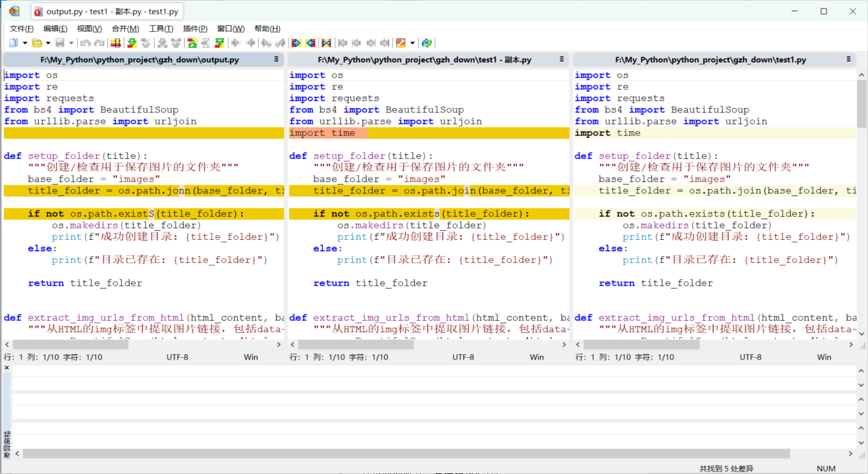Select the output.py comparison document tab
This screenshot has width=868, height=474.
tap(106, 11)
